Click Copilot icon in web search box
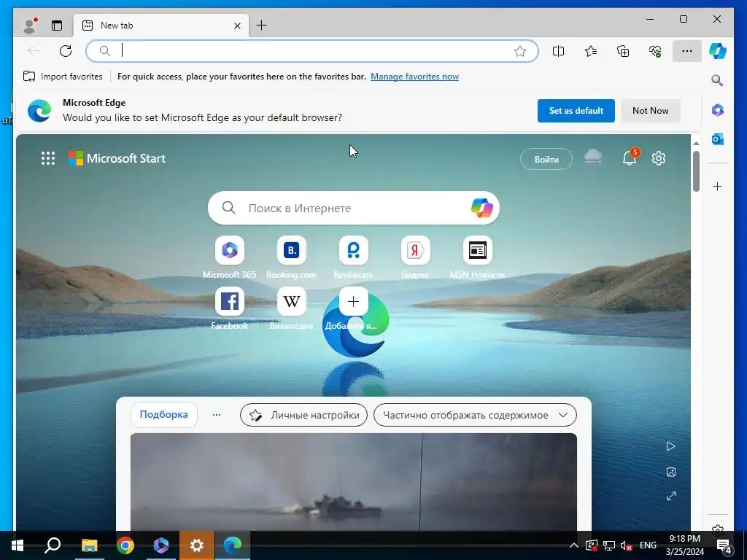This screenshot has width=747, height=560. 481,208
